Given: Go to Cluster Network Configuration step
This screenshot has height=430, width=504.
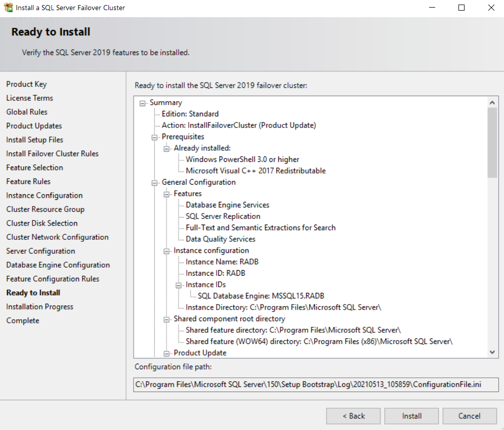Looking at the screenshot, I should point(57,237).
